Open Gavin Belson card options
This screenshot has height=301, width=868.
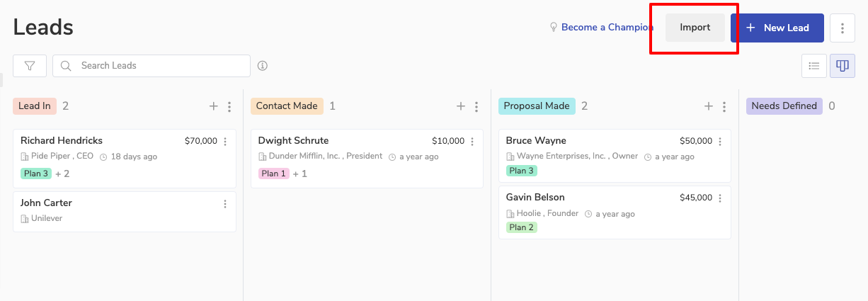pos(721,198)
